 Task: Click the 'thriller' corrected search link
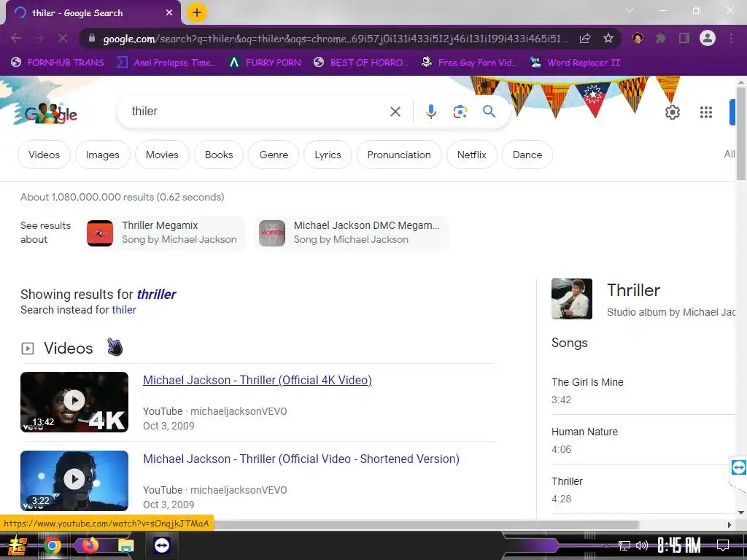(156, 295)
